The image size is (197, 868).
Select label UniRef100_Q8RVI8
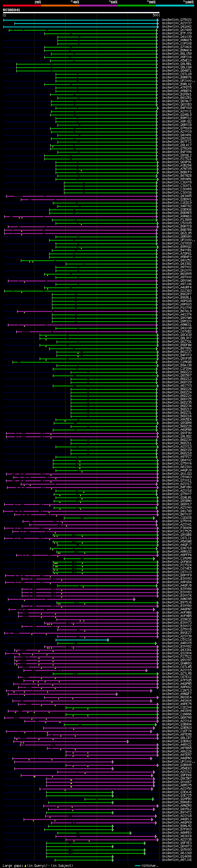(177, 125)
